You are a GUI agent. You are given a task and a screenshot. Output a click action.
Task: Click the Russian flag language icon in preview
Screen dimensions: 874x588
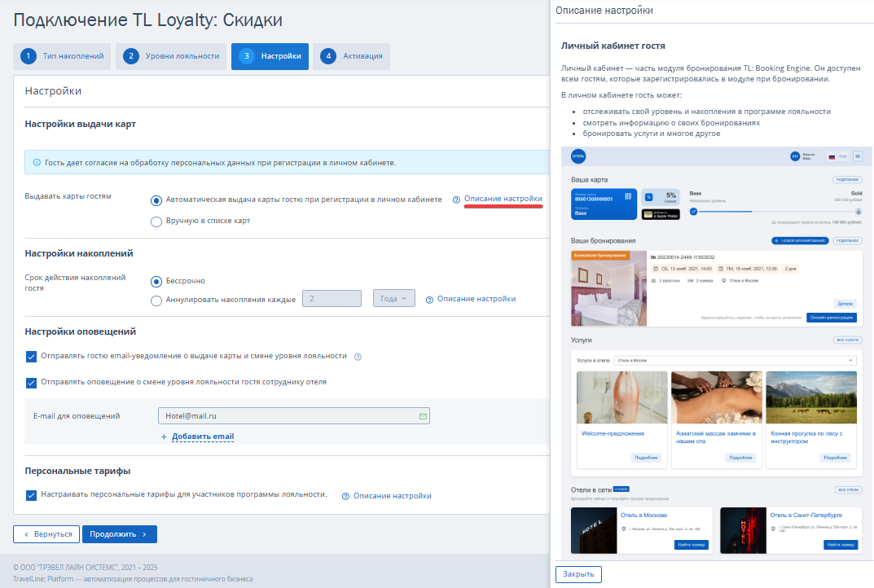(x=832, y=156)
